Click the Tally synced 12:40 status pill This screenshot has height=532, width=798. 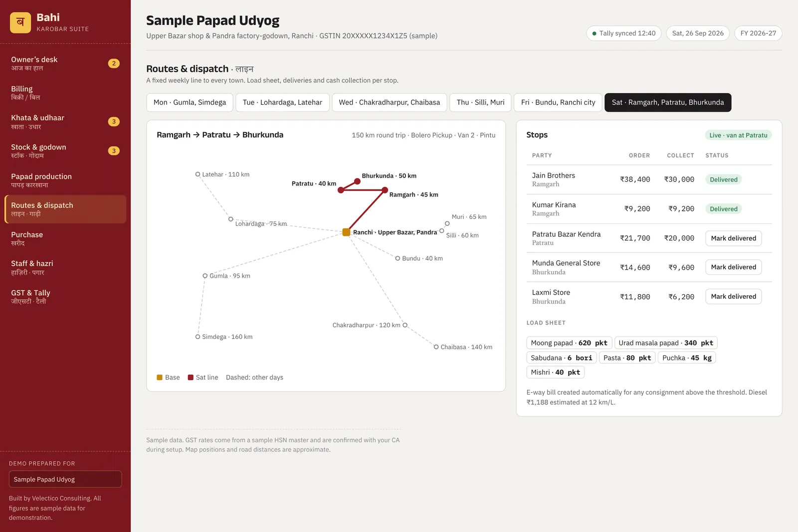point(624,33)
